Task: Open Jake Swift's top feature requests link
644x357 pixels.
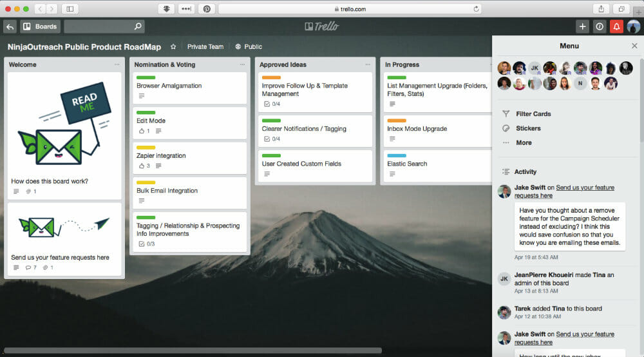Action: point(565,191)
